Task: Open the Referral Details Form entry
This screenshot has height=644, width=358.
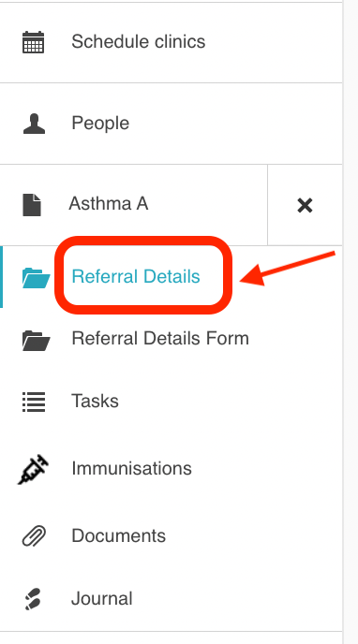Action: (160, 339)
